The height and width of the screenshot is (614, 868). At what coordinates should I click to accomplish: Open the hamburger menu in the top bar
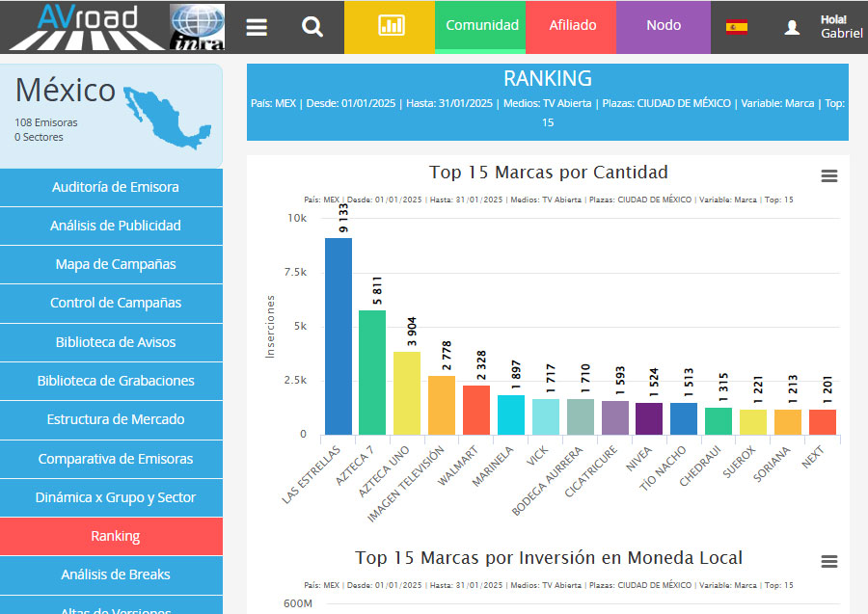(x=257, y=27)
